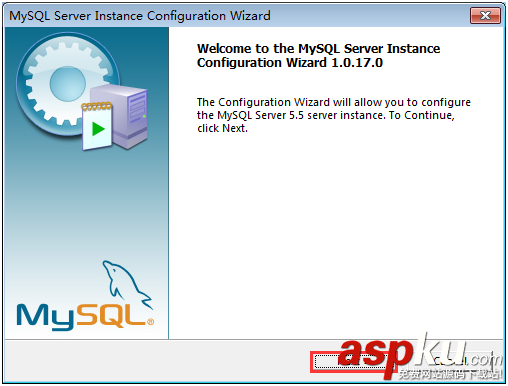Click the focused Next button with dotted outline

(x=353, y=362)
